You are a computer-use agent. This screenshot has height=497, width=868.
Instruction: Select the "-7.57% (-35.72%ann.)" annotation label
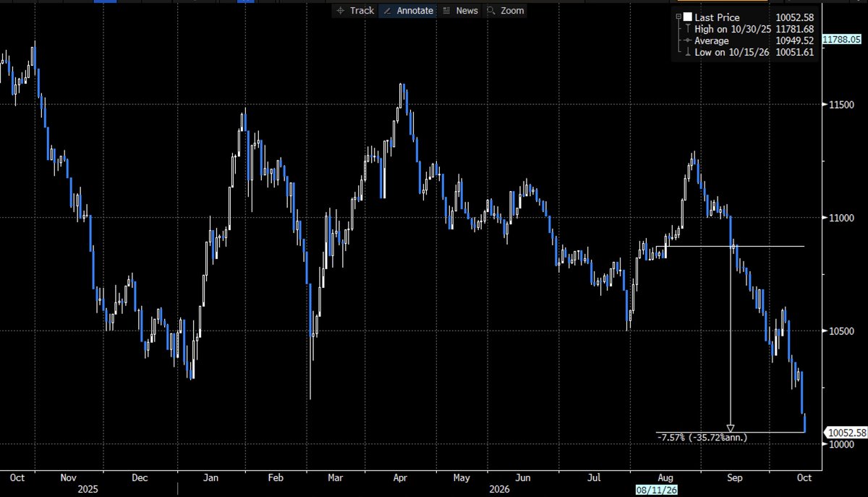point(702,438)
